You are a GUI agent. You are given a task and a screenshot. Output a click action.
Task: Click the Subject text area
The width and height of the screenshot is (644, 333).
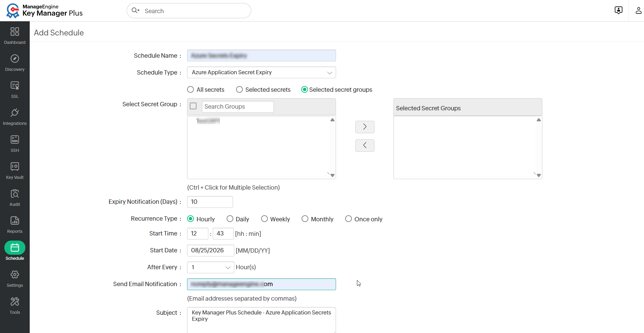point(261,320)
